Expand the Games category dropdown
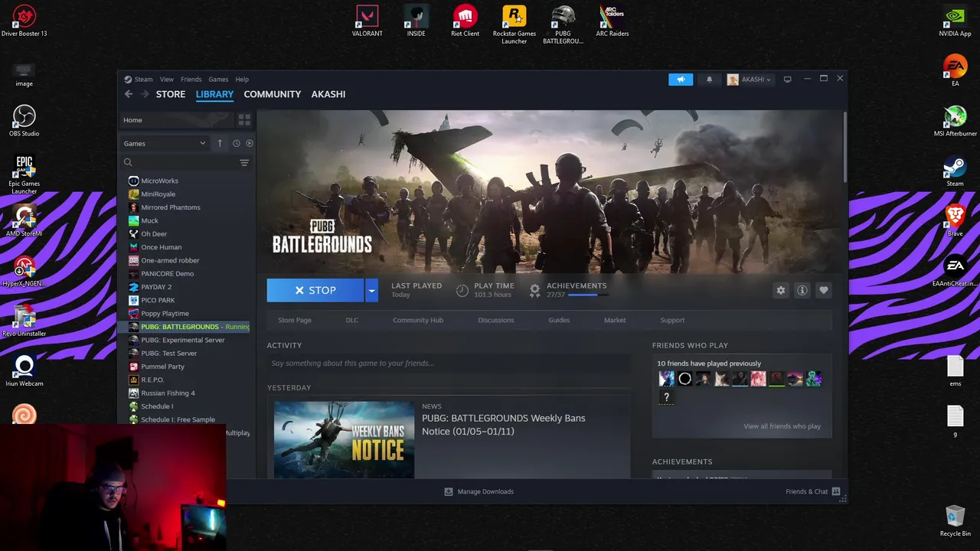This screenshot has height=551, width=980. click(x=165, y=143)
